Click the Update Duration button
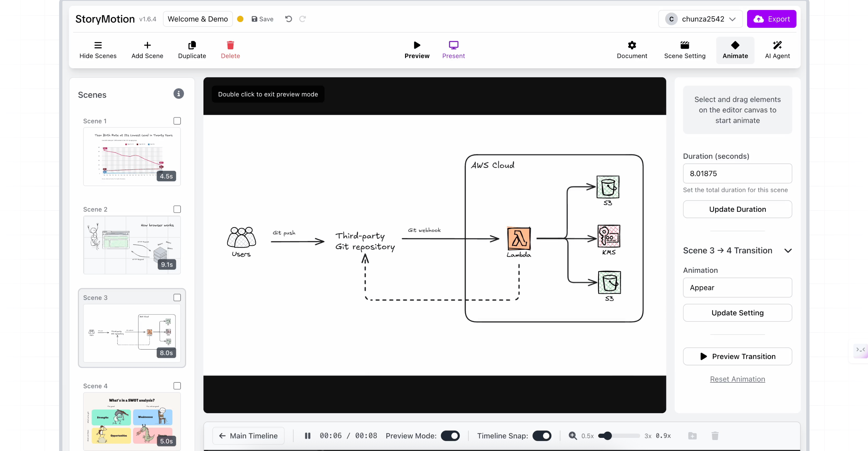 pyautogui.click(x=737, y=209)
